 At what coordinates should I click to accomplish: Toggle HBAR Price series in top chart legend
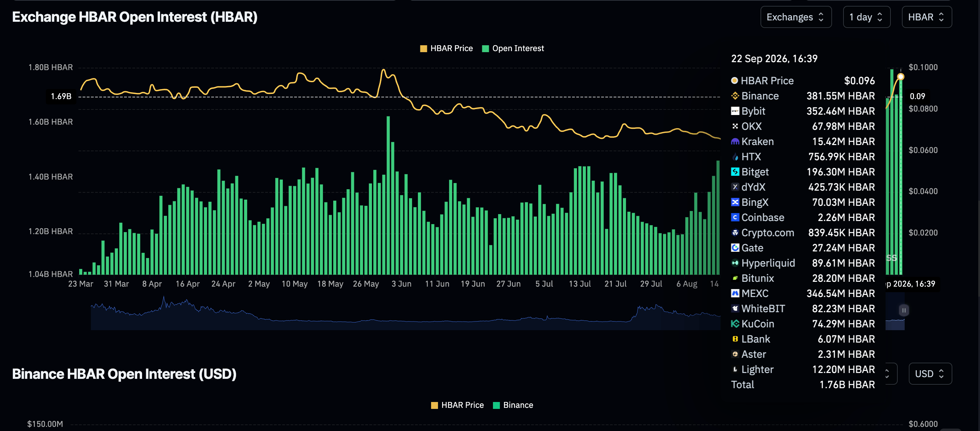446,49
